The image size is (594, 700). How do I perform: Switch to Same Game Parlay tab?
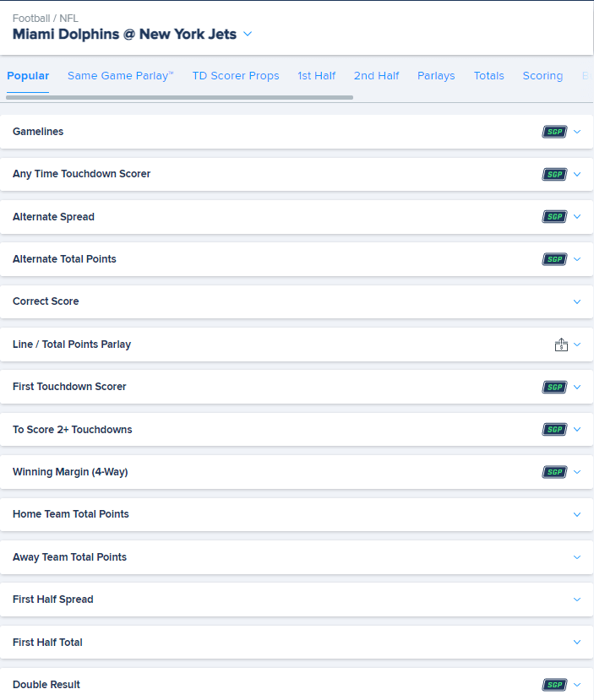121,76
